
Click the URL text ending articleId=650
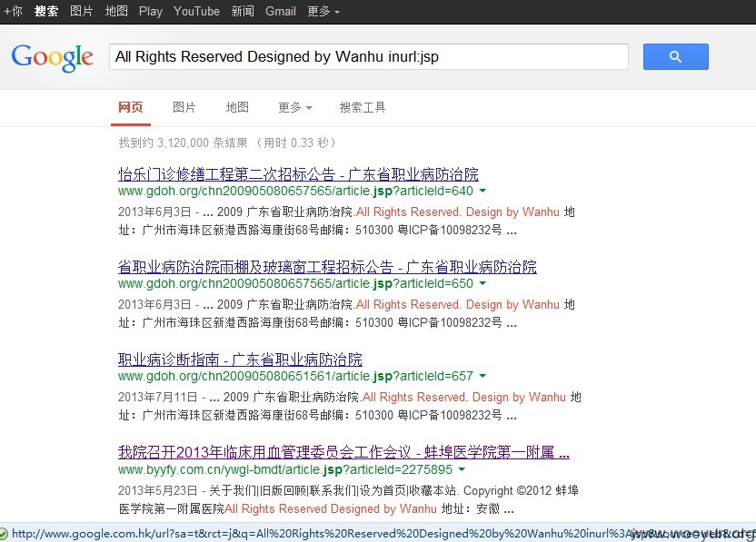[295, 283]
